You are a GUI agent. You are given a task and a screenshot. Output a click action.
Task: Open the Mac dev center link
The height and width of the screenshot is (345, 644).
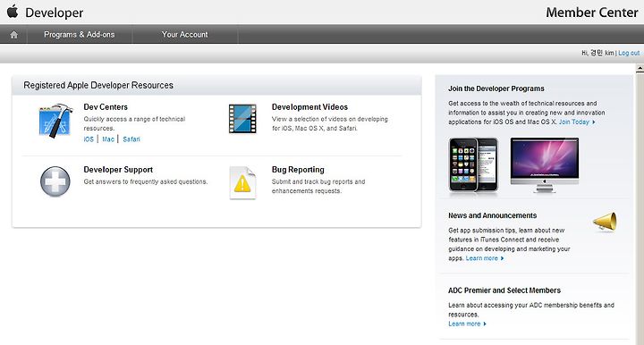pos(108,139)
